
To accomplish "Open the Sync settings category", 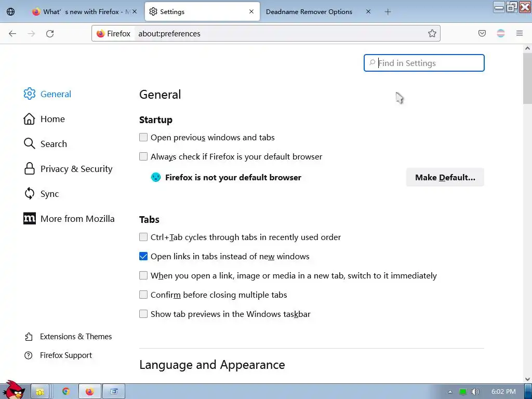I will click(x=49, y=194).
